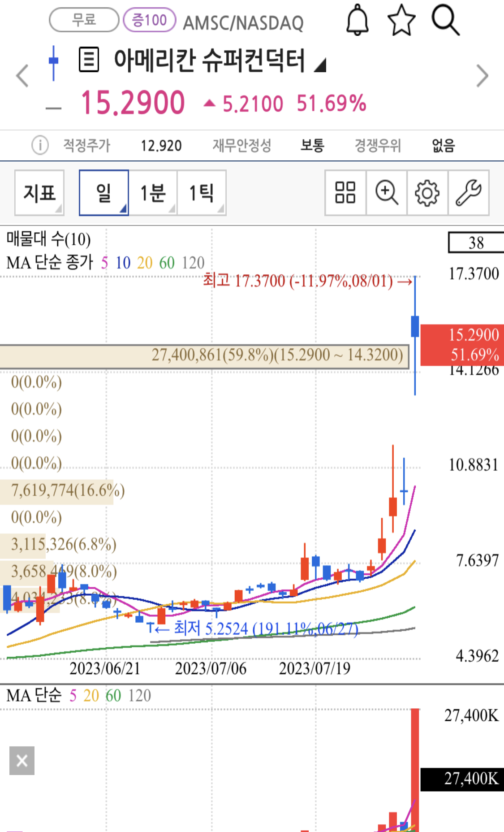Tap the volume MA 60 legend

tap(113, 696)
